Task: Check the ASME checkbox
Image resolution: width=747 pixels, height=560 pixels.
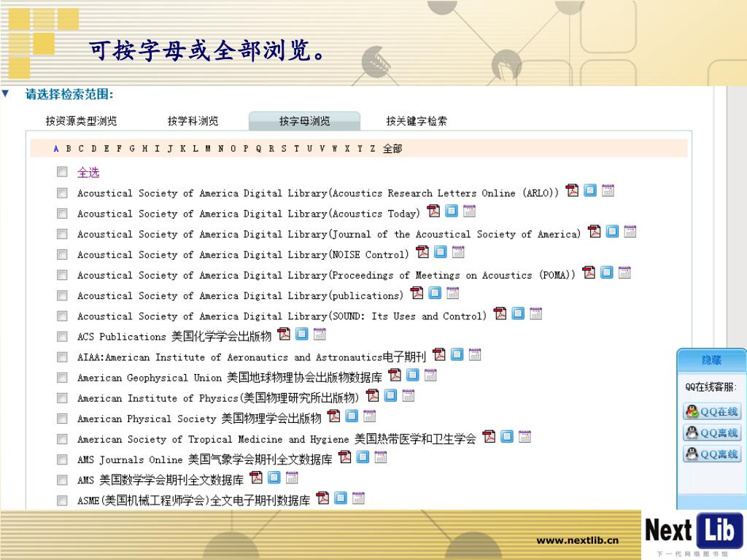Action: [x=62, y=500]
